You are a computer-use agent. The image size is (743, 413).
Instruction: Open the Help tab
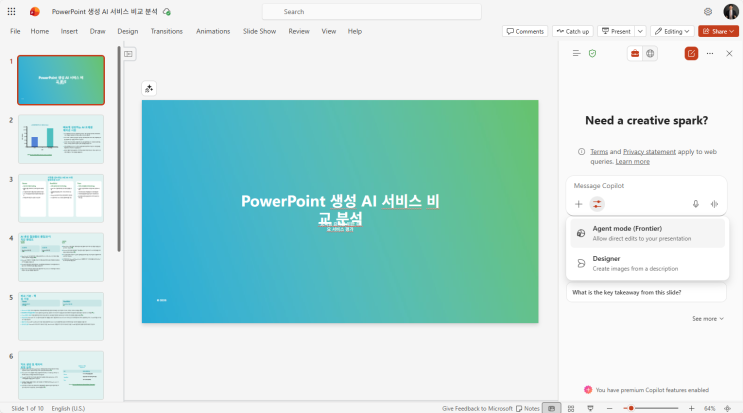coord(355,31)
